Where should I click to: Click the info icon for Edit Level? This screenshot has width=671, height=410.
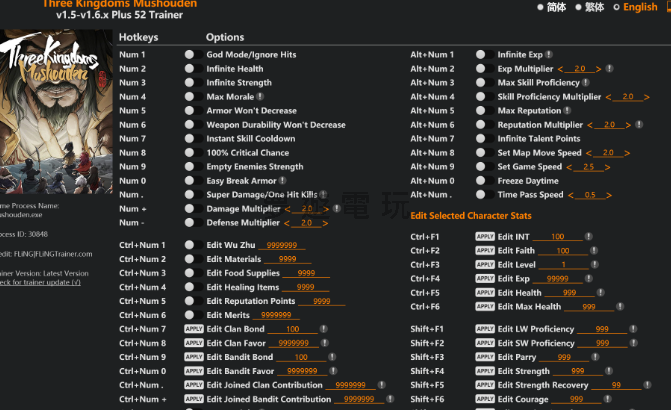coord(595,264)
